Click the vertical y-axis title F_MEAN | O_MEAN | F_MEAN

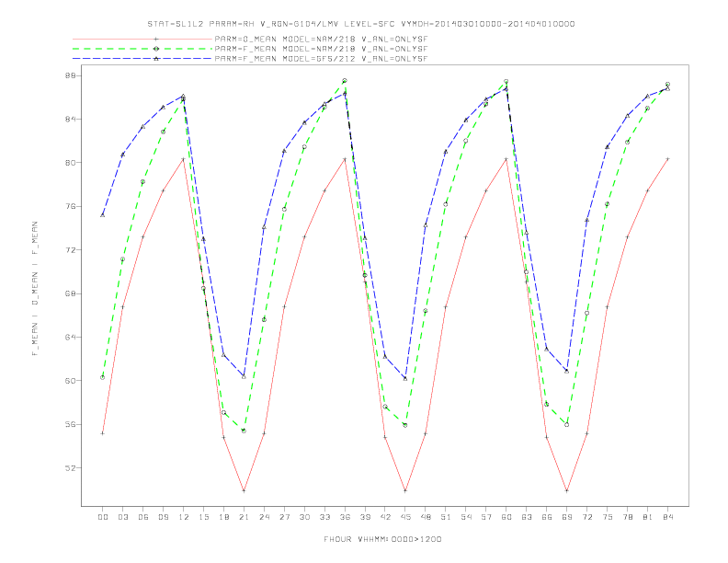(35, 289)
